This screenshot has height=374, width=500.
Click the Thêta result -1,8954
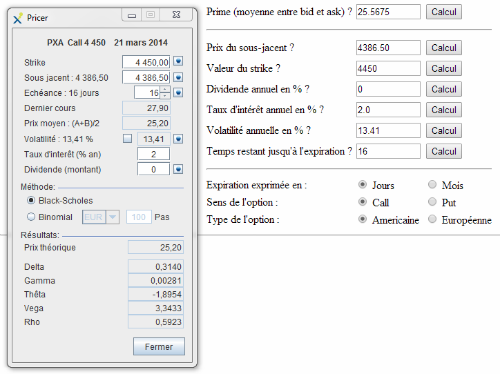pyautogui.click(x=156, y=294)
